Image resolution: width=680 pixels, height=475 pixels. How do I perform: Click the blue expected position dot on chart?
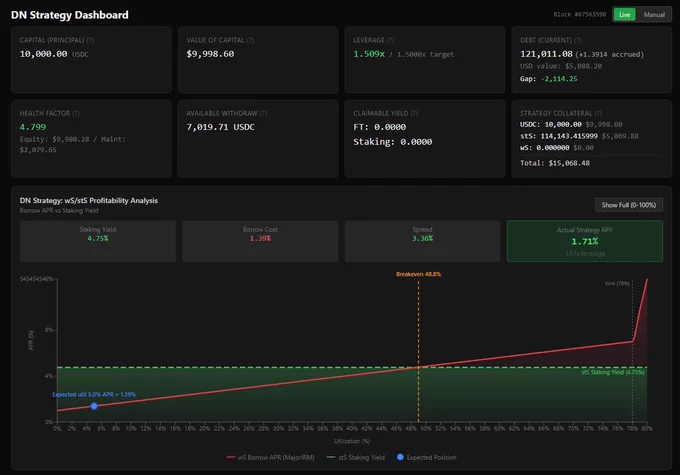click(x=94, y=406)
